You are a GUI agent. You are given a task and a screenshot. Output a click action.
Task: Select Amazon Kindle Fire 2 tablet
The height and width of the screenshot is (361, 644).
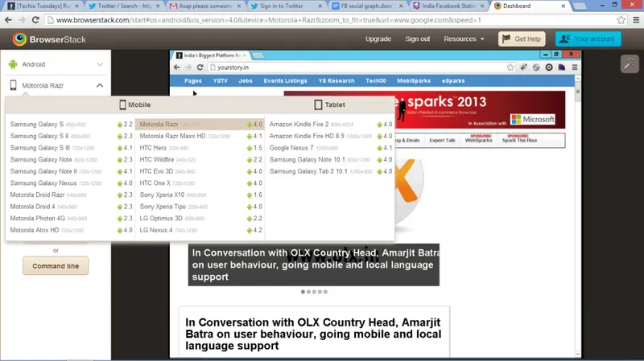coord(330,125)
